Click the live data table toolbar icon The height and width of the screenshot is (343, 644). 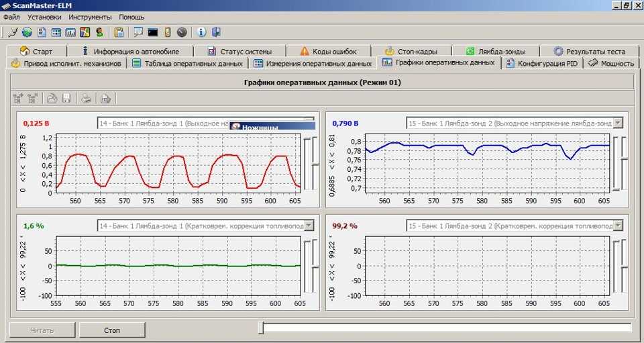point(56,32)
